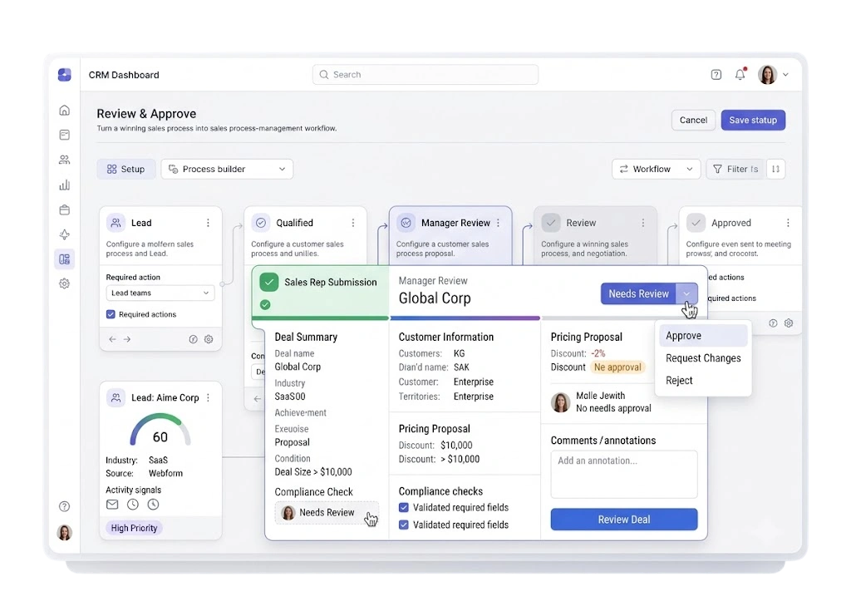The image size is (851, 616).
Task: Select Approve from the review menu
Action: (x=703, y=336)
